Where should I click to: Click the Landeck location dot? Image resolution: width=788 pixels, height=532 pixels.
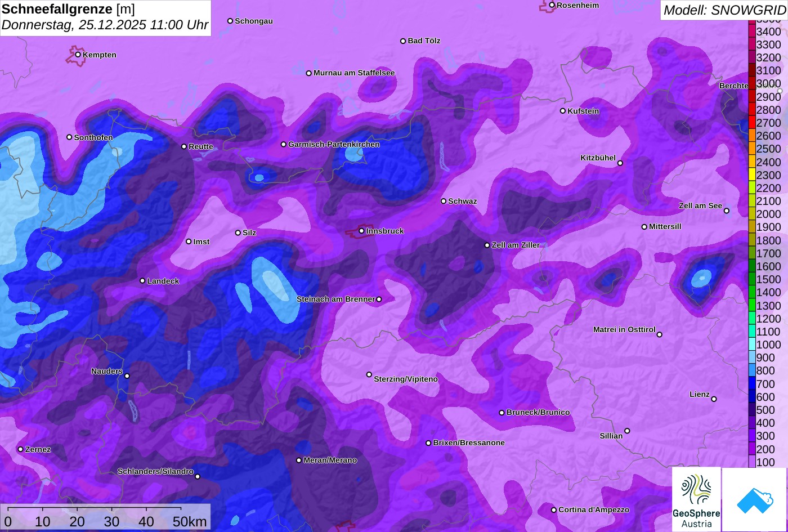(142, 281)
